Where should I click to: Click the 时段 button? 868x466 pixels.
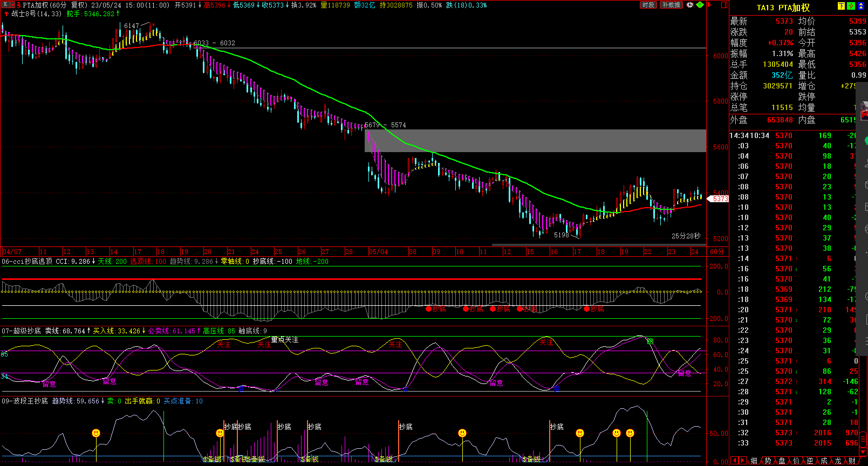click(648, 5)
